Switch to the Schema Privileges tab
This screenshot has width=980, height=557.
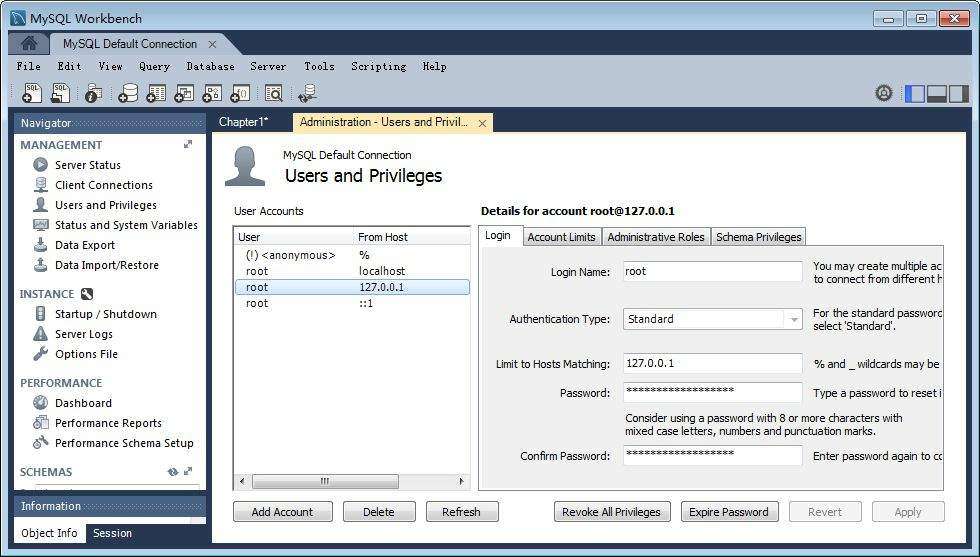(759, 237)
